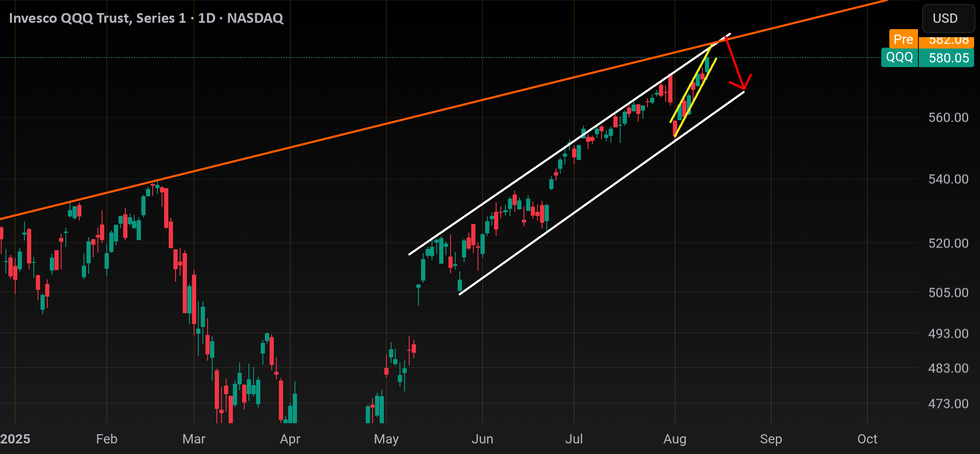Click the 473.00 price axis label
980x454 pixels.
click(x=948, y=404)
